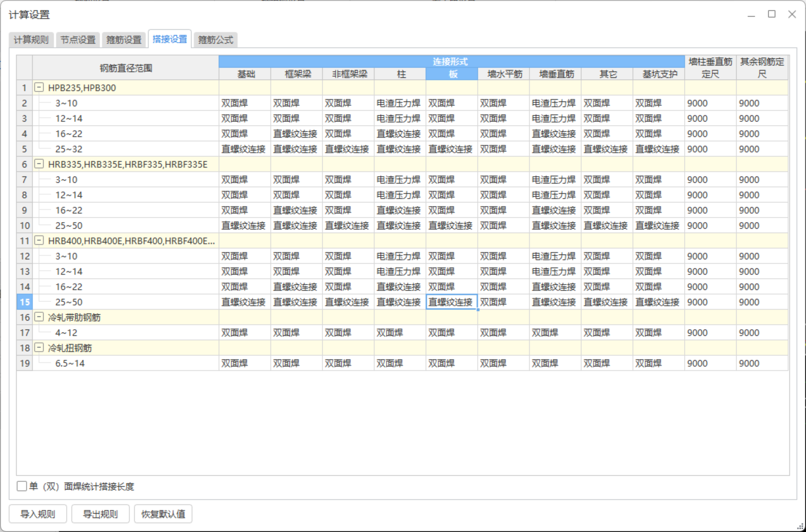Select the 搭接设置 tab
The height and width of the screenshot is (532, 806).
[170, 39]
